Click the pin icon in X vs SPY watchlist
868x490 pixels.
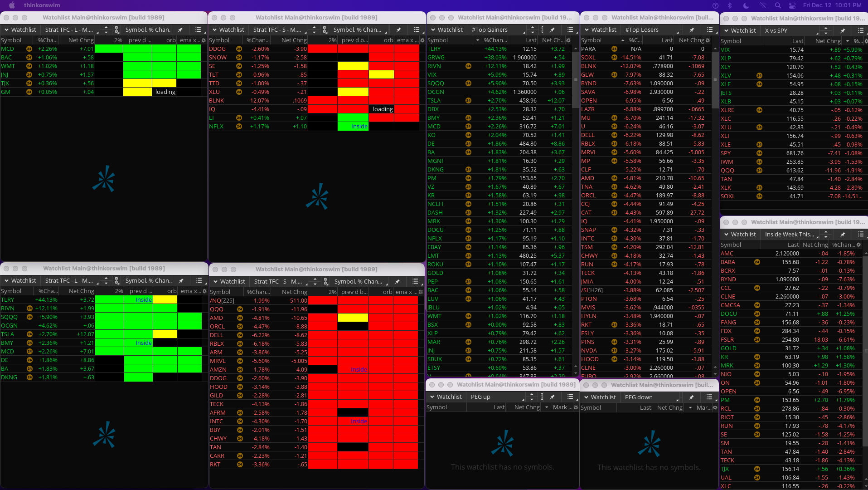tap(843, 31)
